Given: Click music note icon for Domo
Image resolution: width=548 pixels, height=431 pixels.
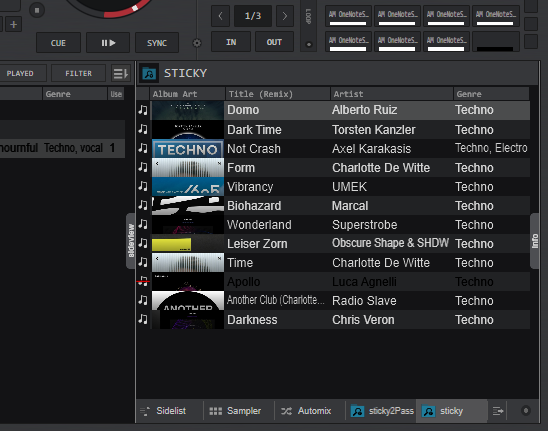Looking at the screenshot, I should coord(143,110).
